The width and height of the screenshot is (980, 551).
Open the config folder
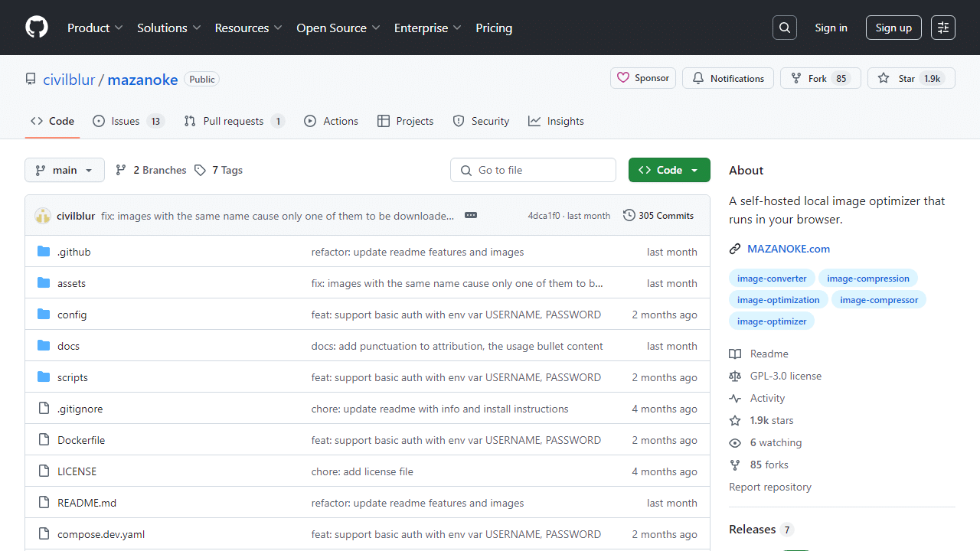(72, 315)
